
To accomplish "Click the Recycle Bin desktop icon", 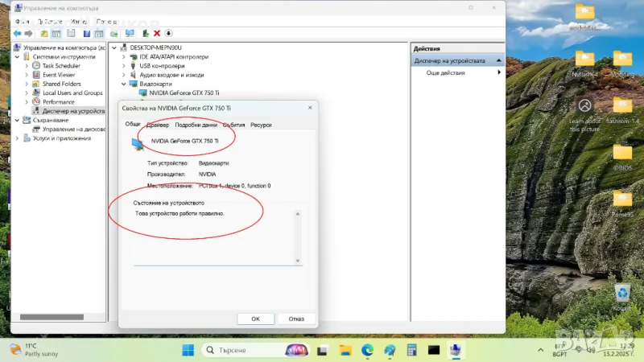I will tap(622, 294).
